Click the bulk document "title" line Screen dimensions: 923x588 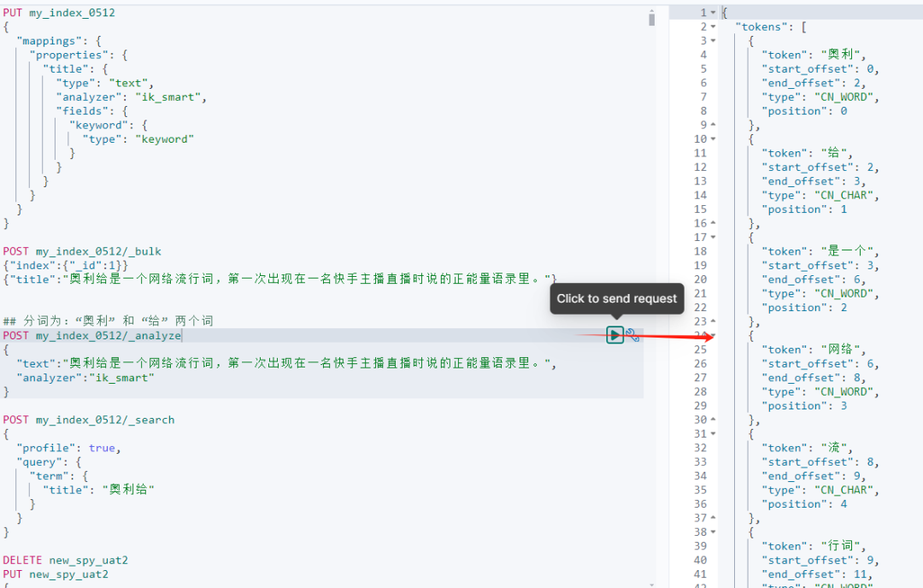coord(279,279)
